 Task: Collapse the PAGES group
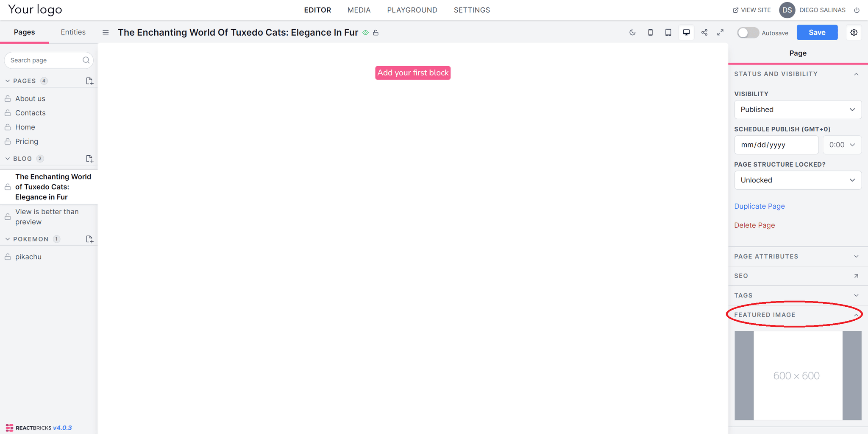8,81
